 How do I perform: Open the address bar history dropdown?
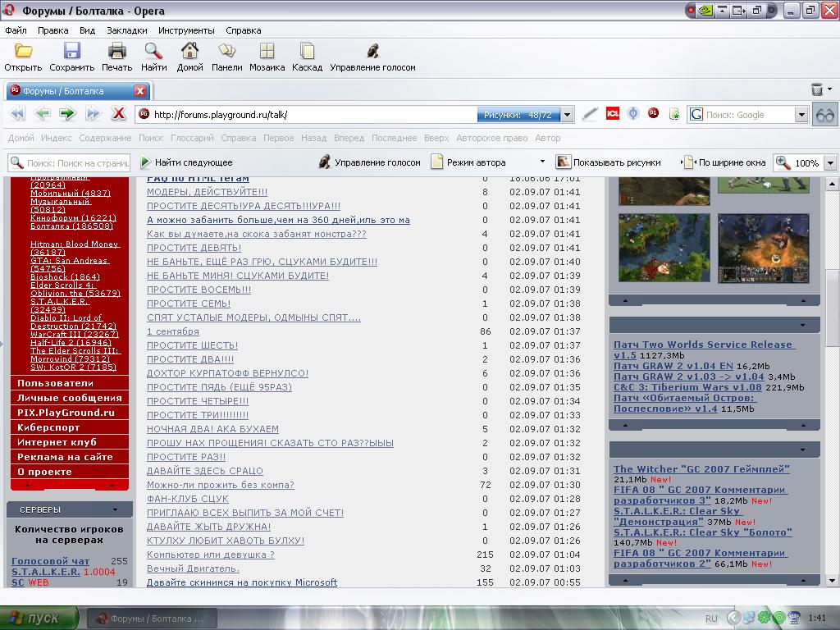(x=567, y=115)
